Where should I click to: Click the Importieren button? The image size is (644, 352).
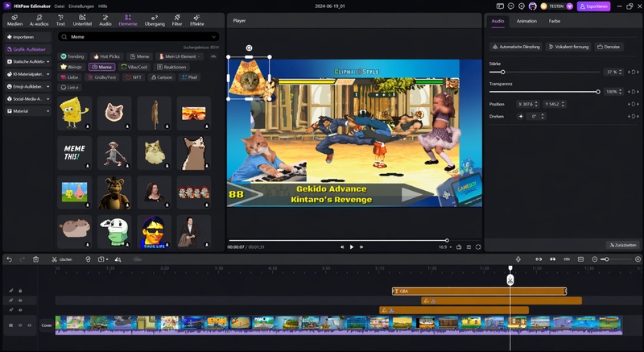28,37
